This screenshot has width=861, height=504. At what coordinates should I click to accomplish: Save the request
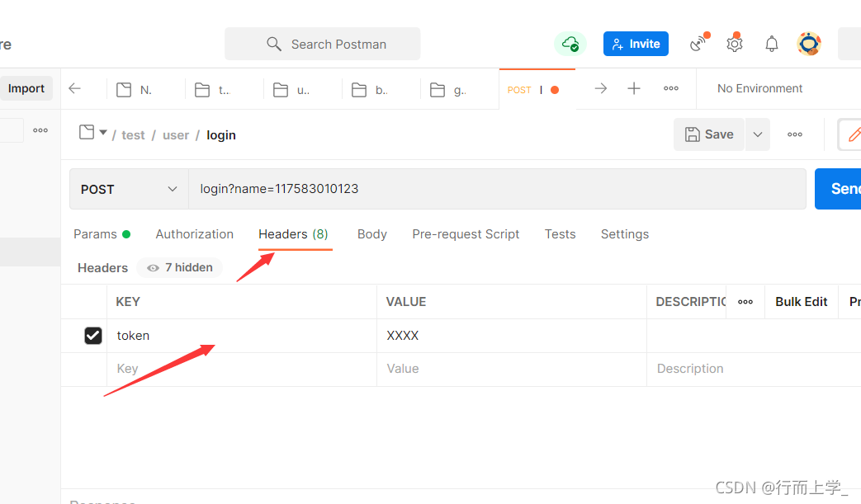(709, 134)
